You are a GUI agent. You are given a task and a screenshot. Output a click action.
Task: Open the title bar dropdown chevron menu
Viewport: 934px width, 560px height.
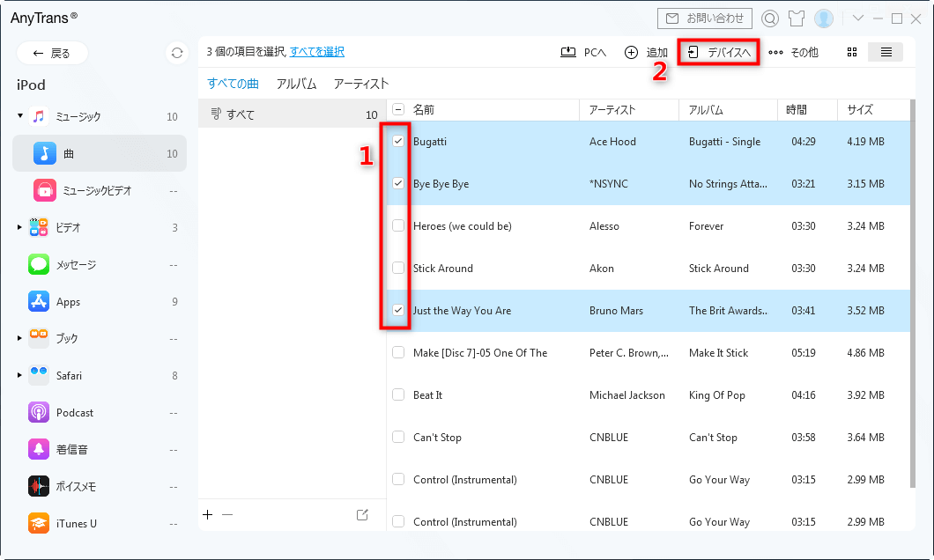857,18
